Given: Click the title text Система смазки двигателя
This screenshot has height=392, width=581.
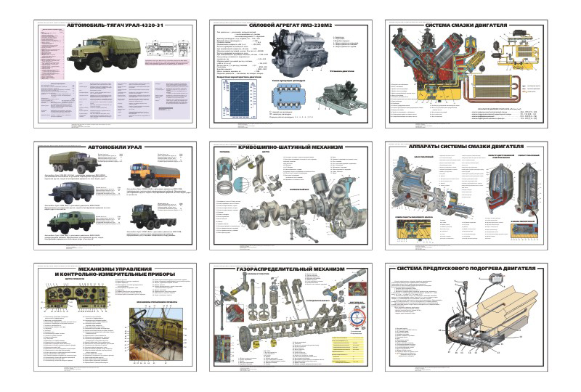Looking at the screenshot, I should [466, 25].
